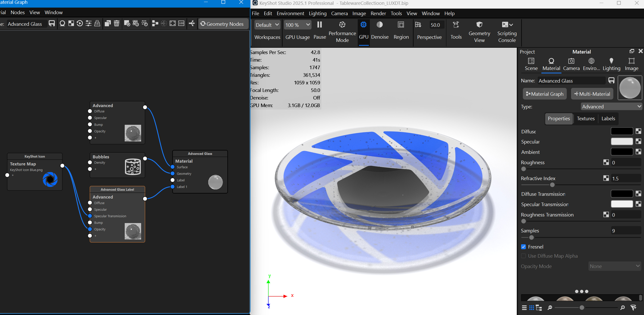Switch to the Textures tab
Screen dimensions: 644x315
point(586,118)
